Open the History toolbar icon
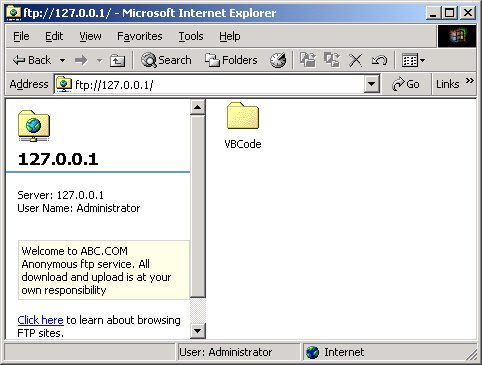 pyautogui.click(x=278, y=60)
